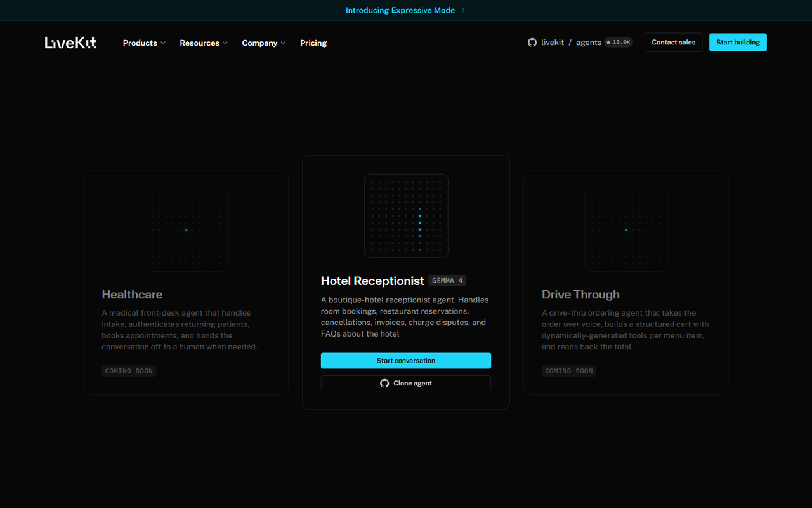
Task: Click the arrow beside Introducing Expressive Mode
Action: coord(463,10)
